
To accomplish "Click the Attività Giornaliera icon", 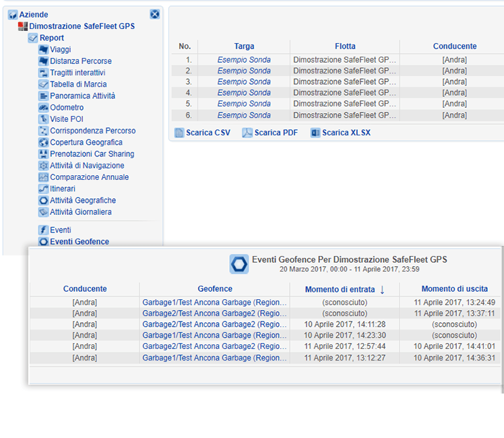I will [43, 212].
